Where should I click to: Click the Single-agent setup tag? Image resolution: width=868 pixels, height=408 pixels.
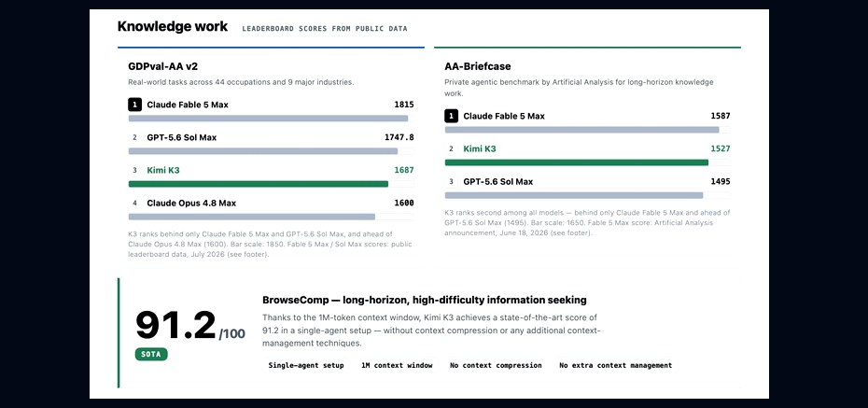pos(306,365)
